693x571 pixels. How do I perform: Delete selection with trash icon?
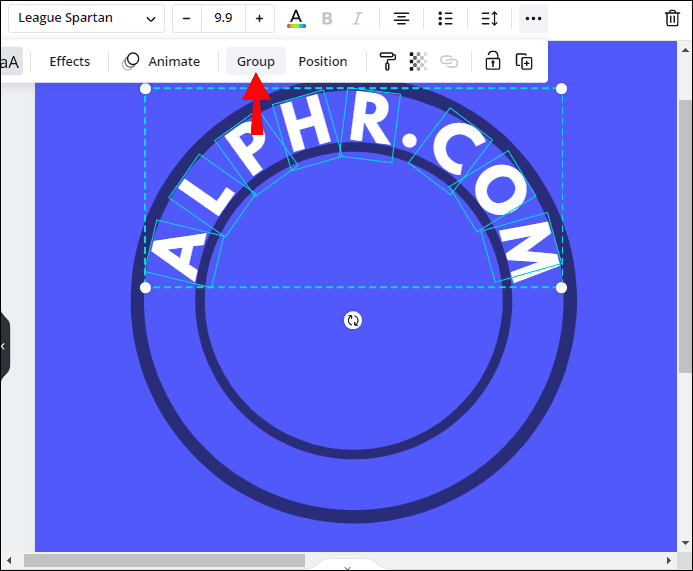point(673,19)
